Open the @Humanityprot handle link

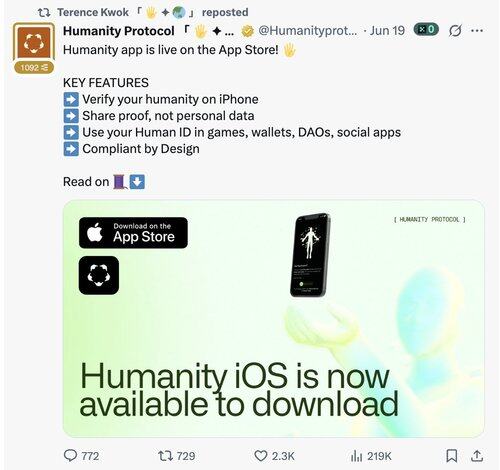pos(307,31)
